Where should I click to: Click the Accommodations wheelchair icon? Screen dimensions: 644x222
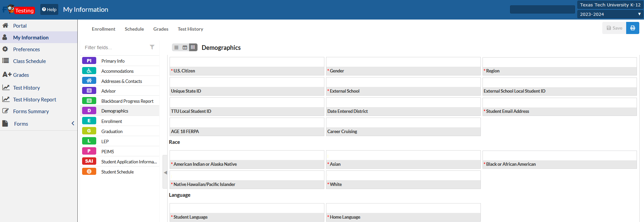pyautogui.click(x=89, y=71)
